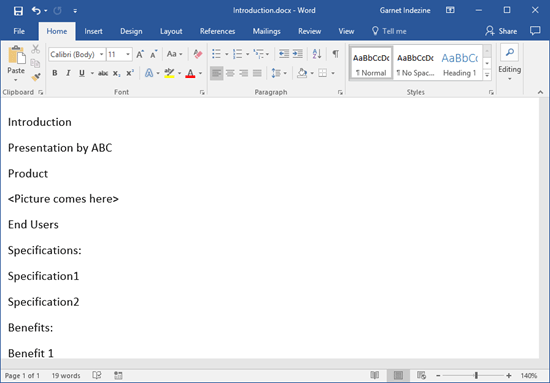Viewport: 550px width, 383px height.
Task: Toggle bold formatting
Action: [x=55, y=73]
